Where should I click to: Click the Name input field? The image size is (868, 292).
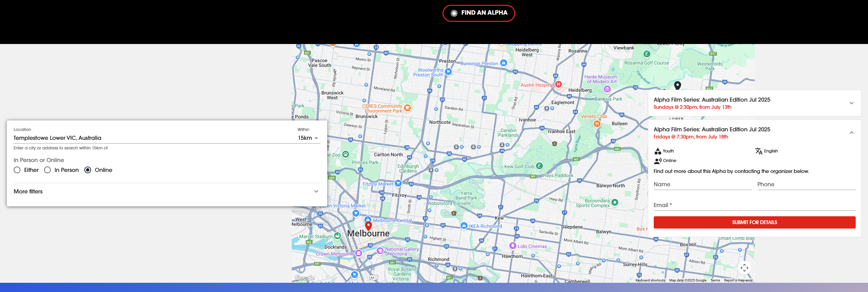(703, 185)
